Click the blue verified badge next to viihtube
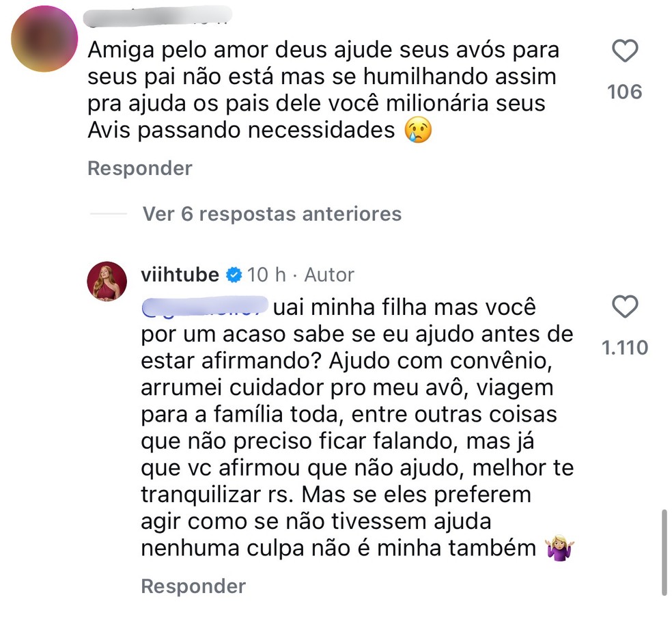Viewport: 672px width, 617px height. pos(233,274)
